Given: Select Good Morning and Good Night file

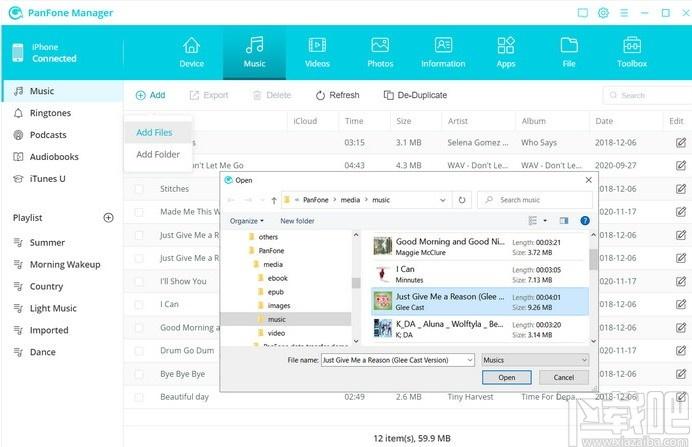Looking at the screenshot, I should [480, 247].
